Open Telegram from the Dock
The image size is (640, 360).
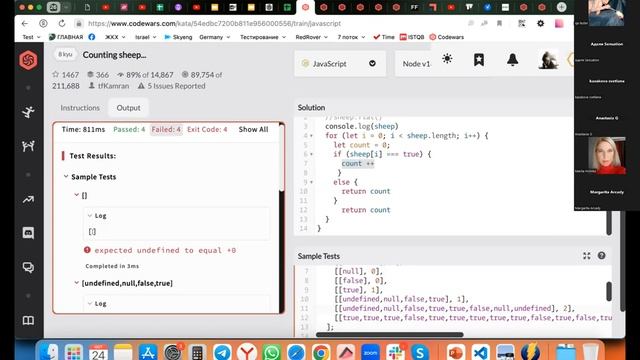222,352
